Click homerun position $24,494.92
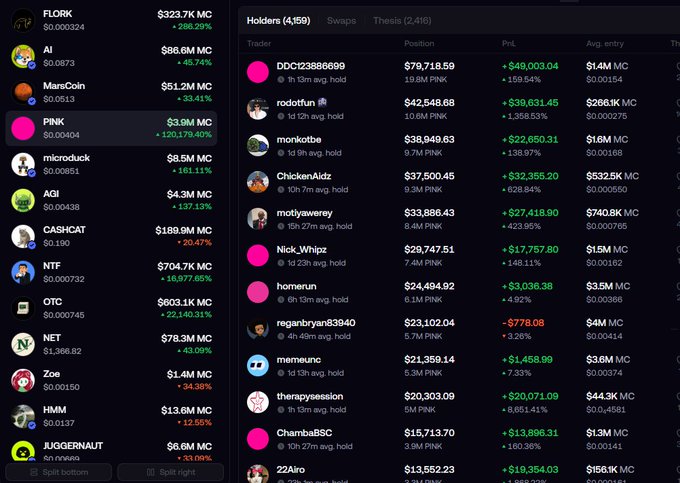Image resolution: width=680 pixels, height=483 pixels. coord(429,286)
